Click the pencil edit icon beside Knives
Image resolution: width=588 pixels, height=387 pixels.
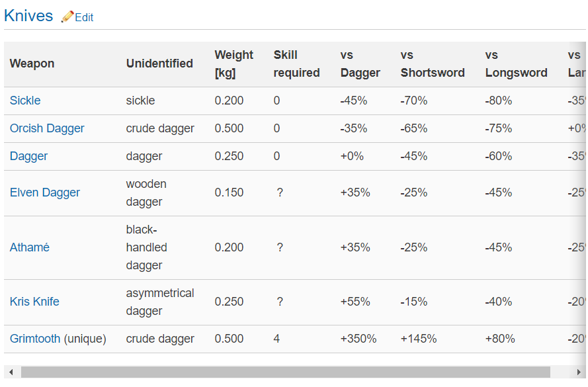tap(67, 17)
